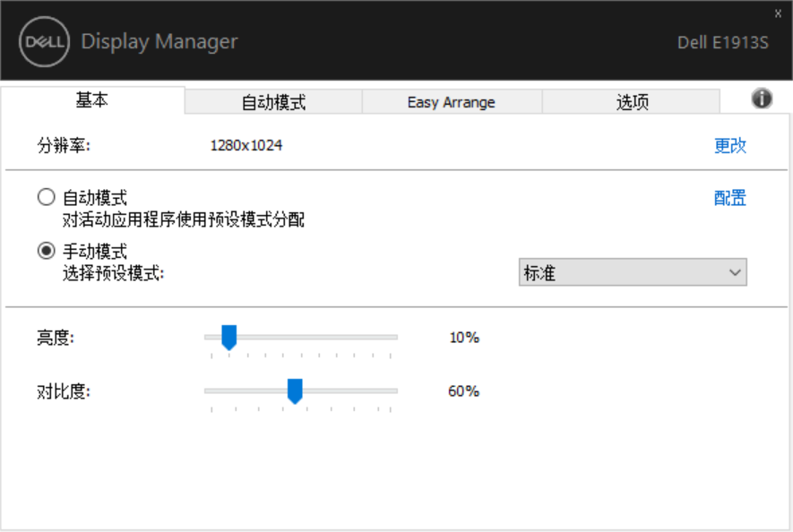The width and height of the screenshot is (793, 532).
Task: Switch to the 基本 tab
Action: (x=92, y=100)
